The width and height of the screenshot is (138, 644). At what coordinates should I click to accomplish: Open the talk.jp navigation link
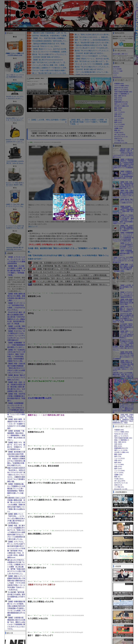(x=121, y=30)
